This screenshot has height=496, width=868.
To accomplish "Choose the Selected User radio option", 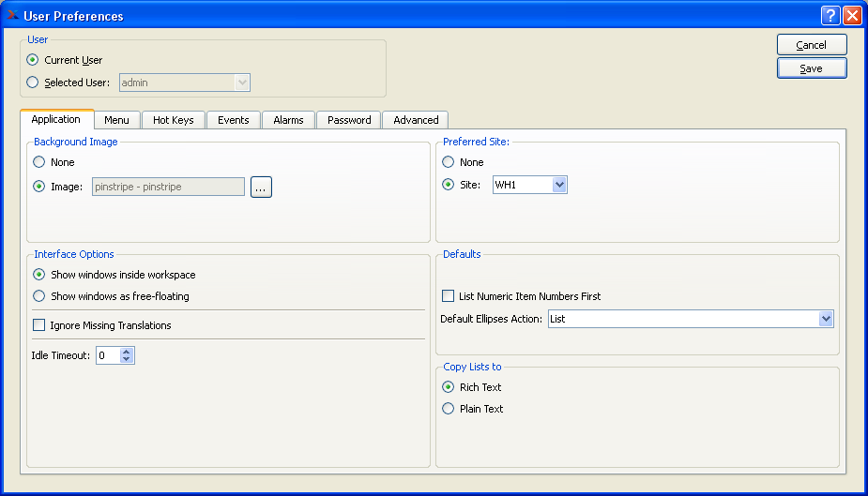I will coord(33,83).
